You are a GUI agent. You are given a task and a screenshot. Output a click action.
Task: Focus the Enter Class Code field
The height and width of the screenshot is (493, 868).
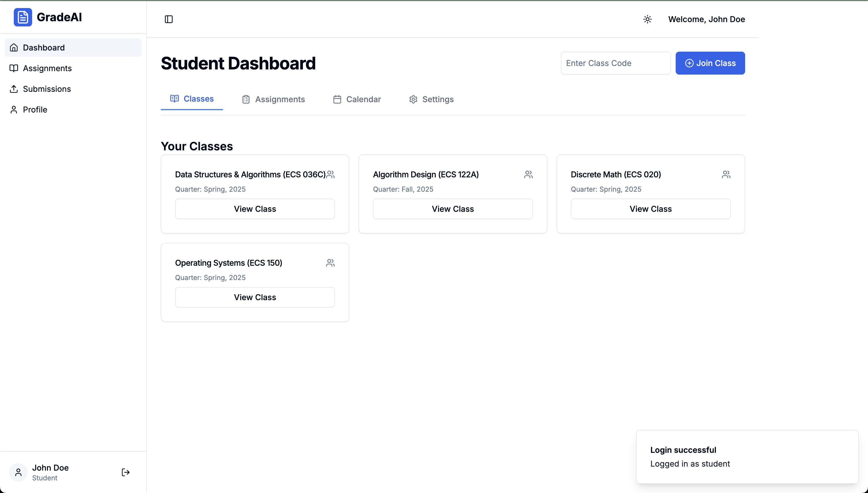pos(615,63)
